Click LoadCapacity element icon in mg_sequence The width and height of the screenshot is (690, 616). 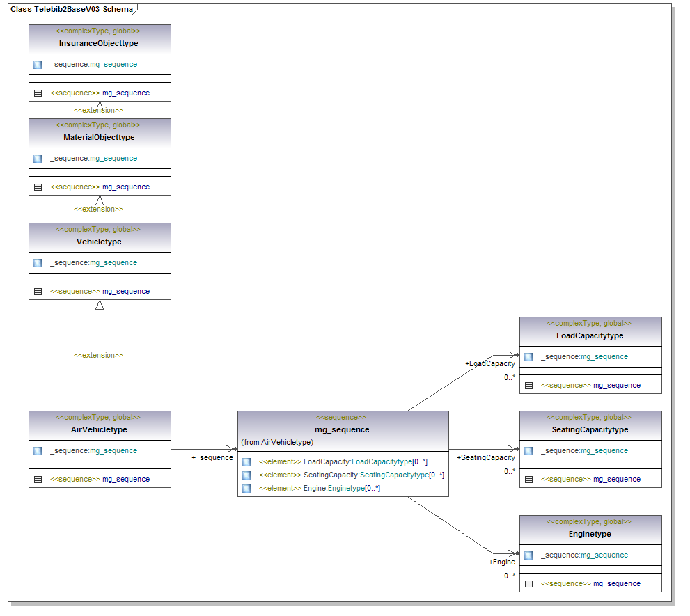click(246, 462)
